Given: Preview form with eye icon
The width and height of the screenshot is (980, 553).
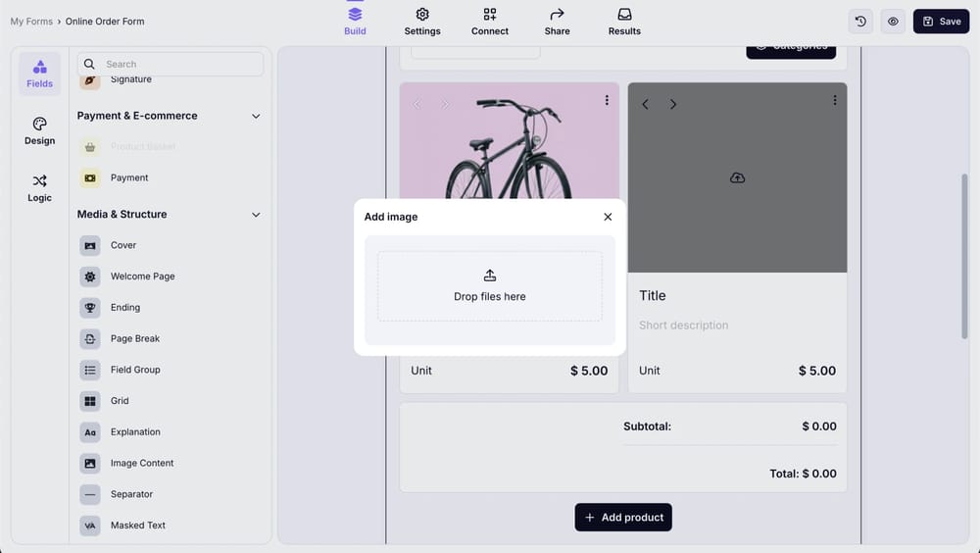Looking at the screenshot, I should pos(893,22).
